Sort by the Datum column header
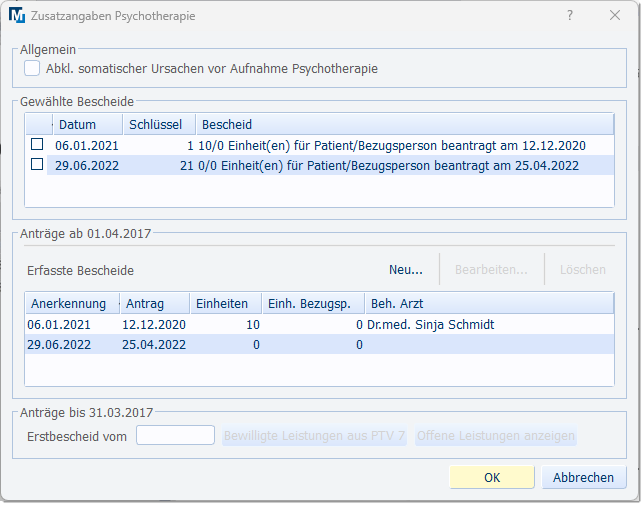 click(88, 124)
